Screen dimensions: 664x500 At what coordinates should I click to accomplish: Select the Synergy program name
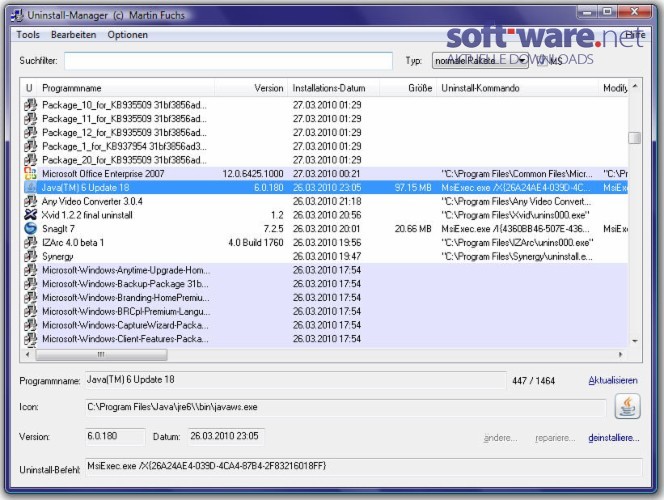pos(58,257)
